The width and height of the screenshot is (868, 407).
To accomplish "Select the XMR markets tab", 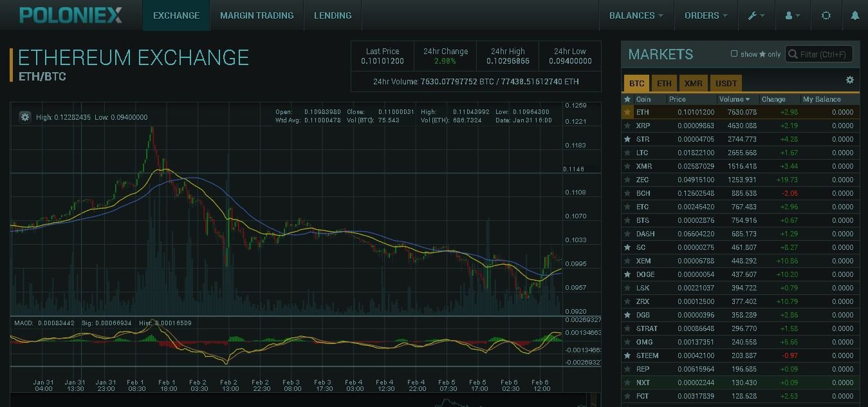I will tap(693, 83).
